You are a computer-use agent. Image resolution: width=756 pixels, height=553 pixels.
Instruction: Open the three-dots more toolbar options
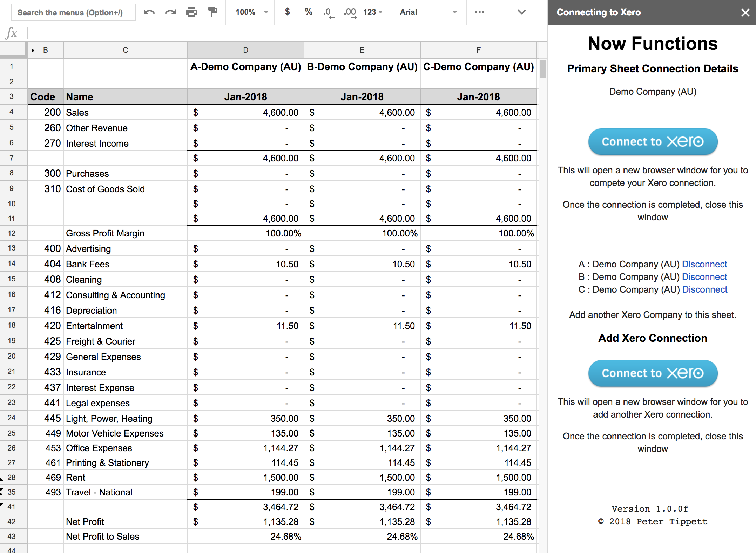tap(479, 12)
